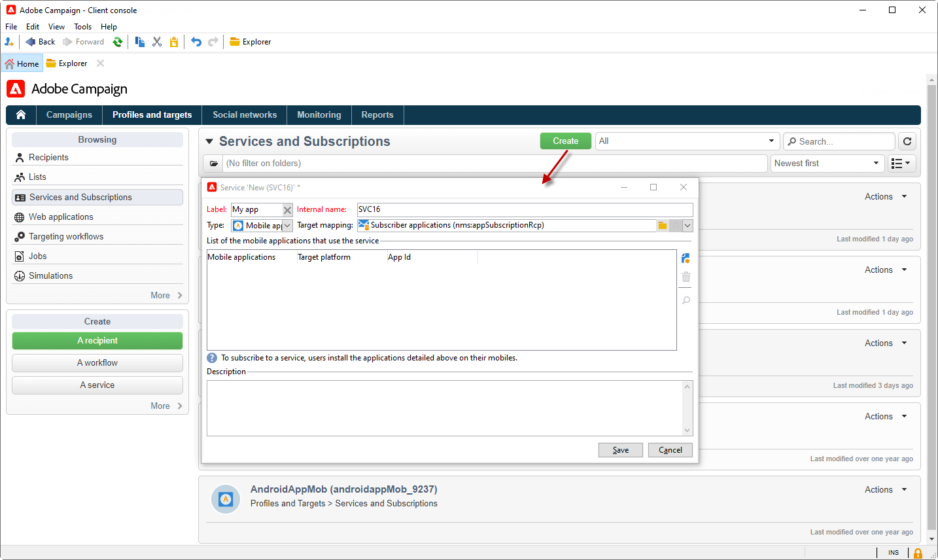
Task: Close the Explorer tab with its X
Action: pos(100,63)
